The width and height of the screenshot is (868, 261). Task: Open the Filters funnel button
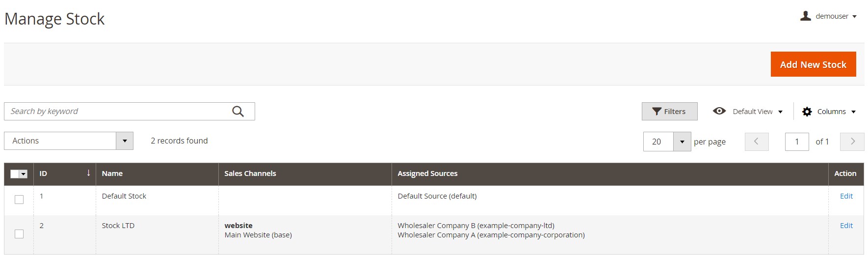pyautogui.click(x=669, y=112)
